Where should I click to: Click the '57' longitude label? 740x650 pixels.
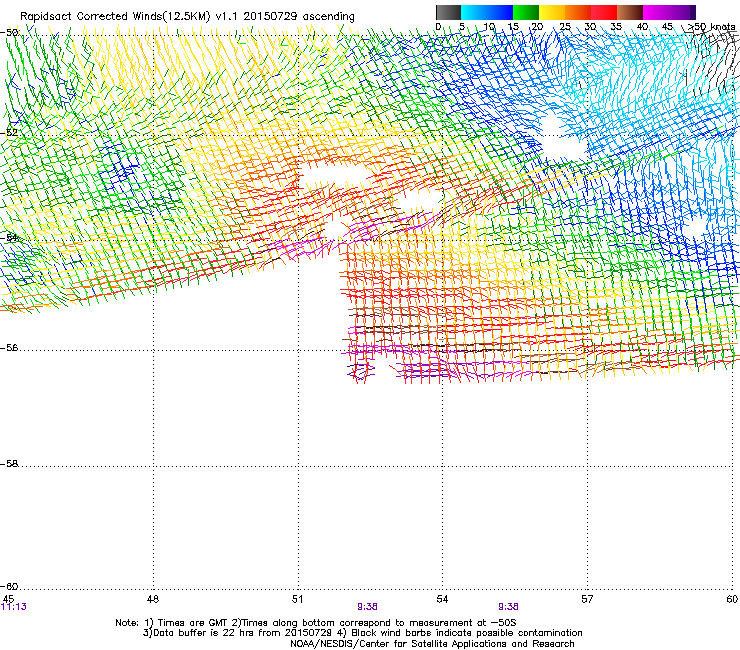click(x=587, y=599)
